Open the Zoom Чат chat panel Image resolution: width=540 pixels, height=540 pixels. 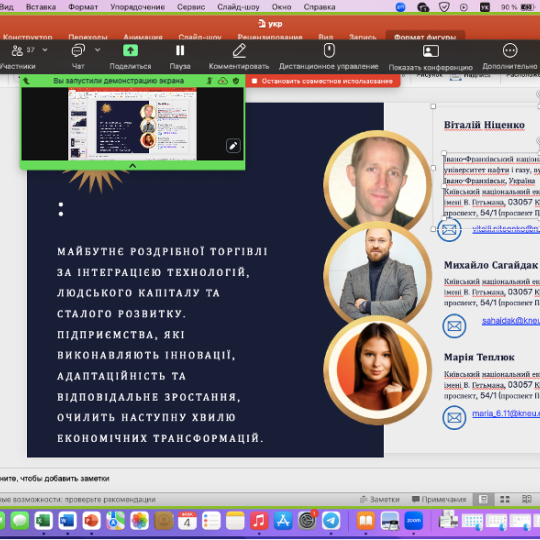pos(78,56)
